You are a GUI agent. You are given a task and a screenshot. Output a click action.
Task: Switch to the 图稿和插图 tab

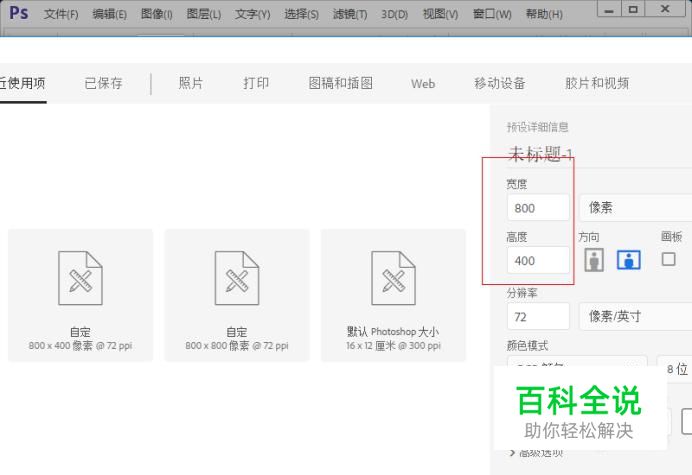click(341, 83)
